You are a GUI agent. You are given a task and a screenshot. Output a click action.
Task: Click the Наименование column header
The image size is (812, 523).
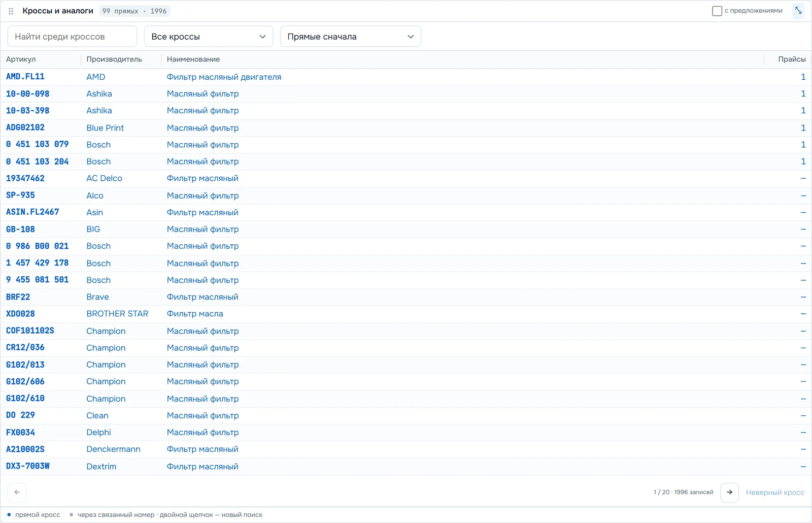(193, 59)
